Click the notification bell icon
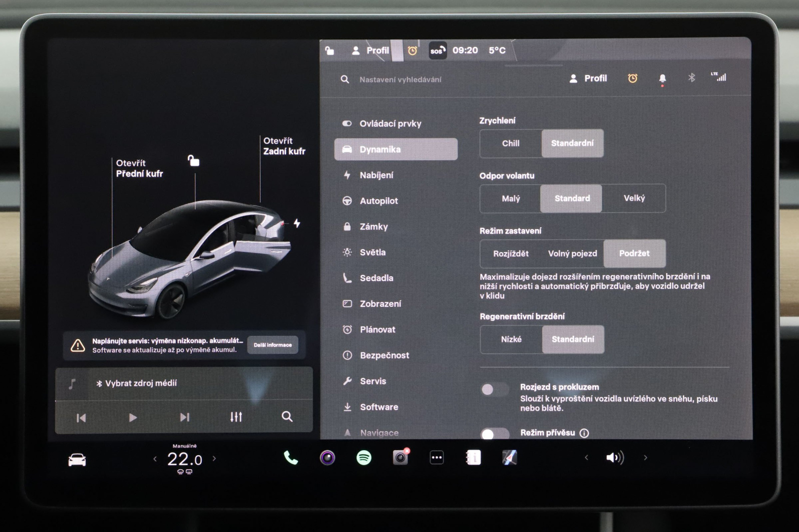 (x=662, y=78)
